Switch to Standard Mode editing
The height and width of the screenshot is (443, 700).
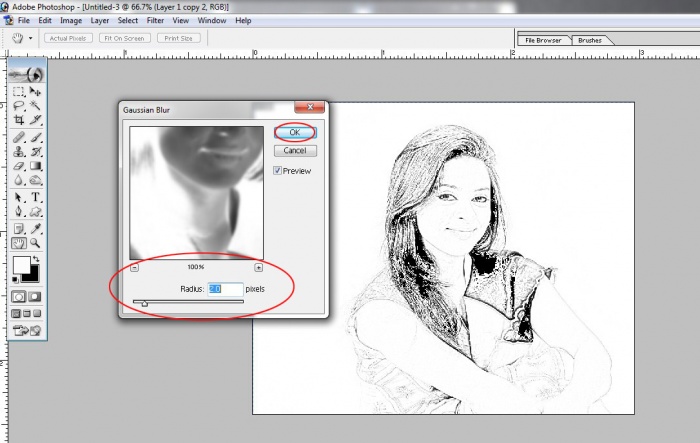tap(18, 297)
